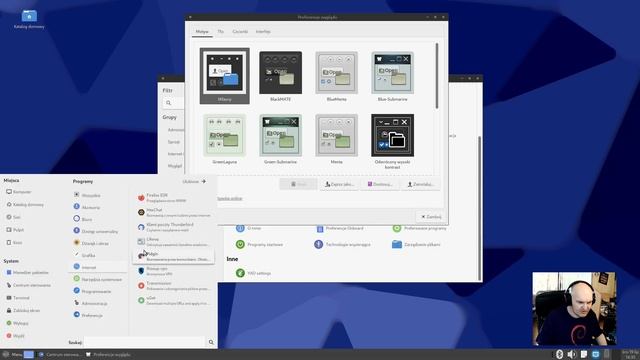This screenshot has height=360, width=640.
Task: Open Technologie wspierające in Control Center
Action: (342, 244)
